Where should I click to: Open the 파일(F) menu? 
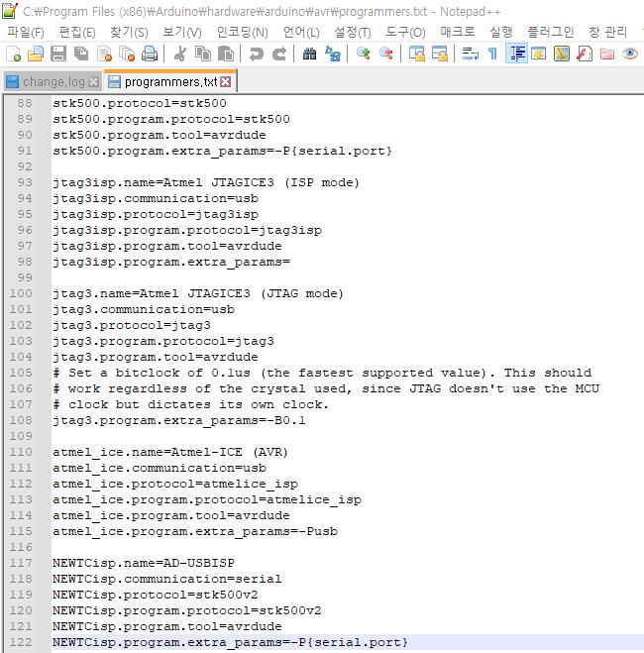[25, 32]
